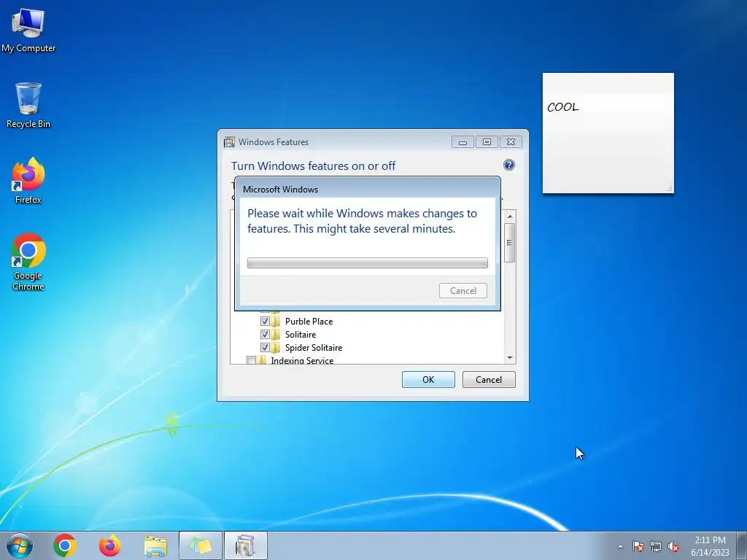Viewport: 747px width, 560px height.
Task: Open the Windows Start orb
Action: tap(20, 545)
